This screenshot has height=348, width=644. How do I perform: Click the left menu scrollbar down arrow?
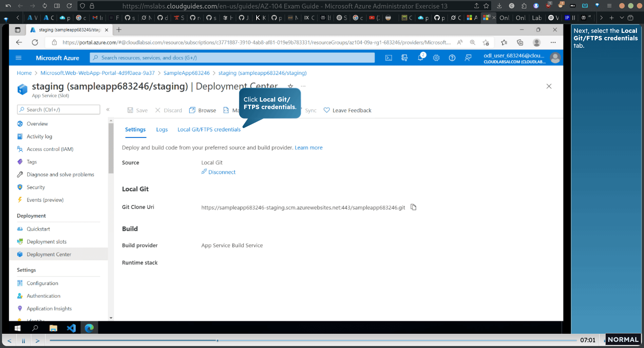111,318
